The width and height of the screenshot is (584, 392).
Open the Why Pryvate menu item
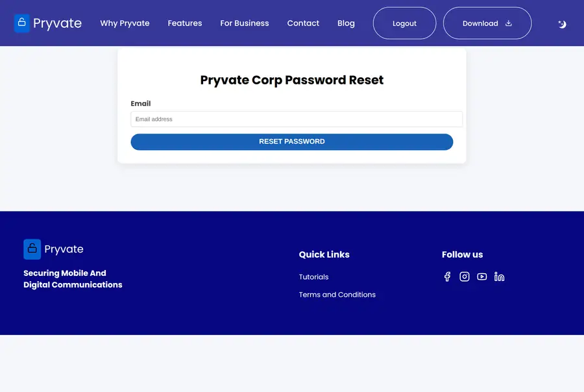pyautogui.click(x=125, y=23)
